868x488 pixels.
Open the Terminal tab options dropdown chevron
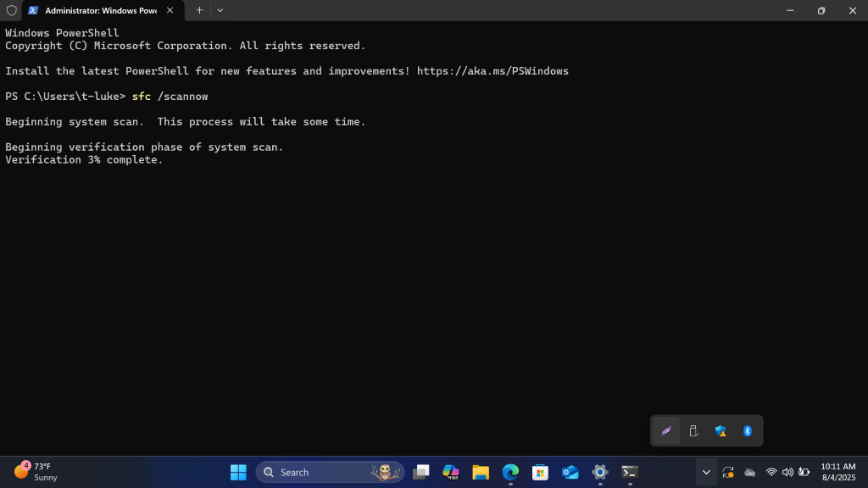220,11
